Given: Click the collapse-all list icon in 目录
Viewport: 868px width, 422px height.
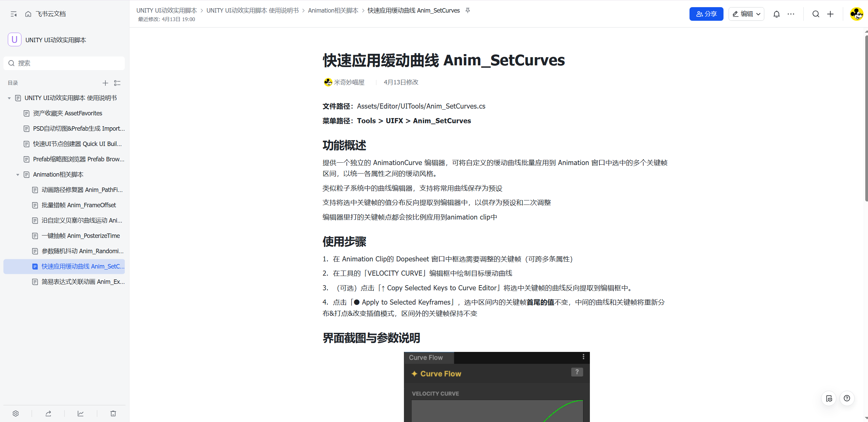Looking at the screenshot, I should 117,83.
